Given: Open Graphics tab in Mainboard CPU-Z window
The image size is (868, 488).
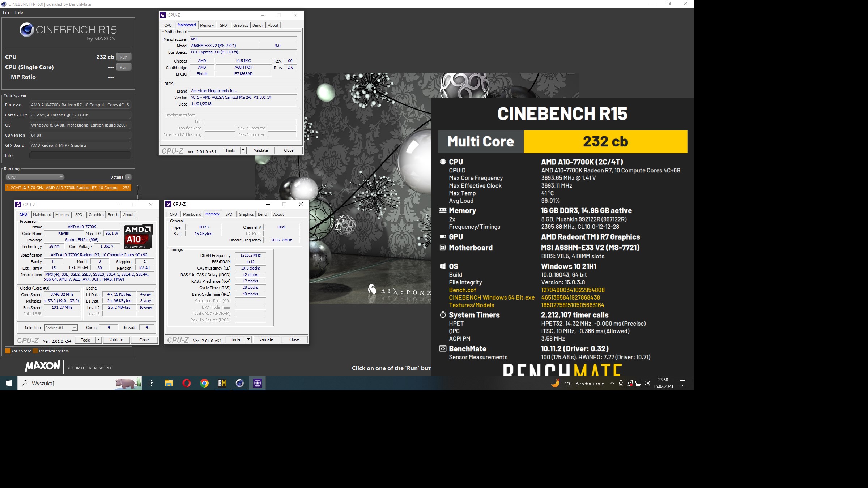Looking at the screenshot, I should coord(241,25).
